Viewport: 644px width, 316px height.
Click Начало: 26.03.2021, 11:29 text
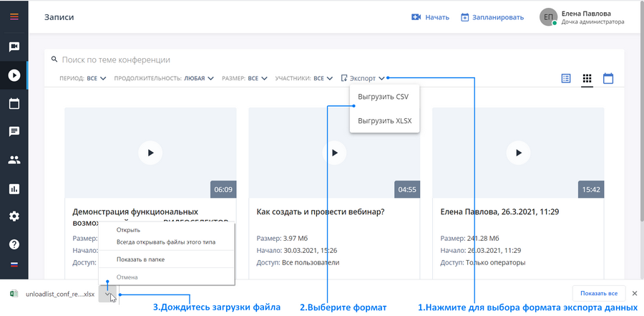[x=481, y=250]
